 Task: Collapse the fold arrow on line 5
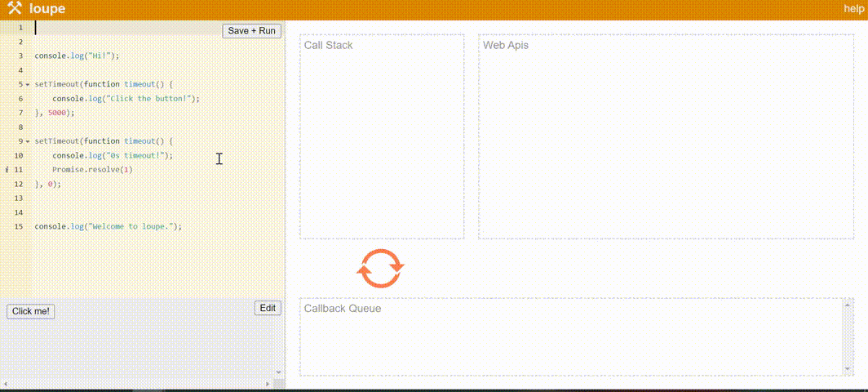pos(28,84)
